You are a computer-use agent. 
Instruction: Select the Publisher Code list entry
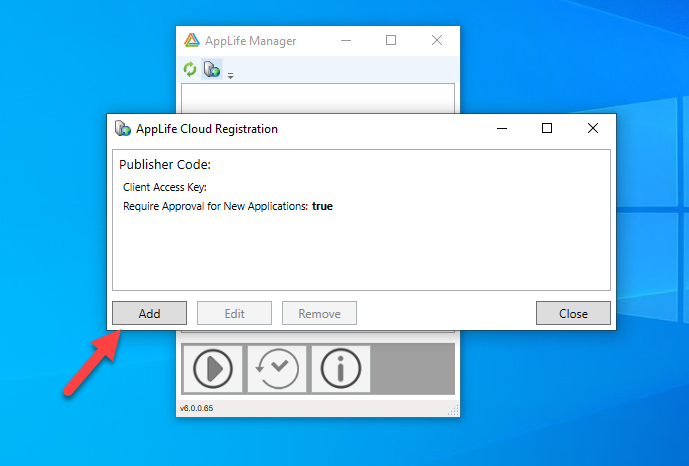point(165,165)
